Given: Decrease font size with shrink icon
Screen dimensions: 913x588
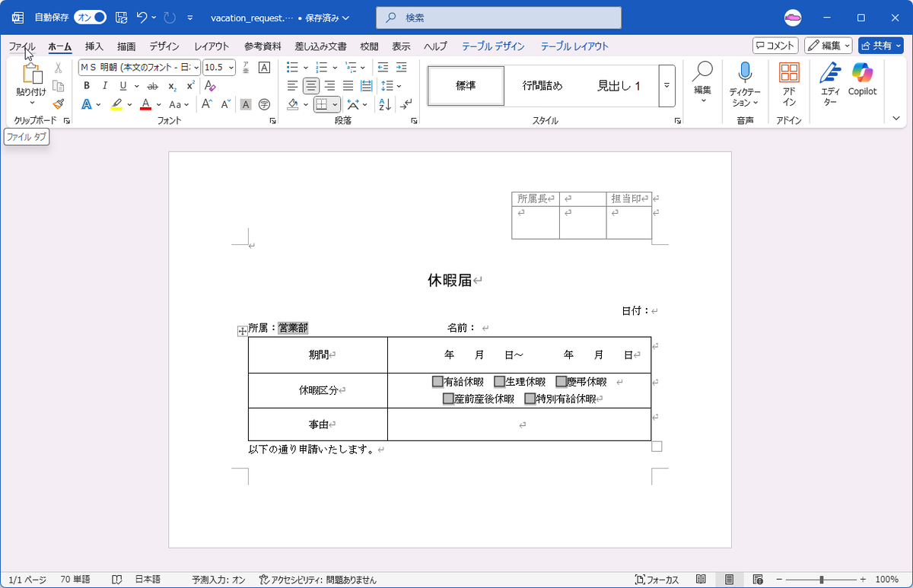Looking at the screenshot, I should (x=226, y=104).
